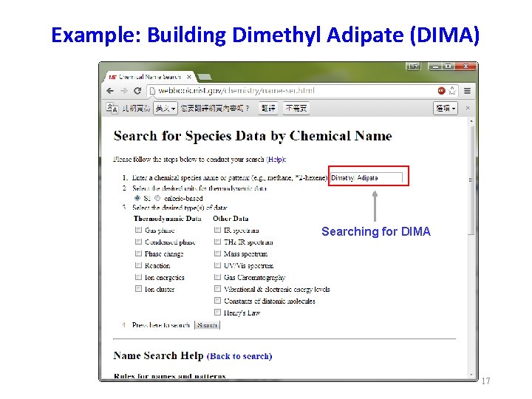Check the UV/Vis spectrum checkbox
Image resolution: width=532 pixels, height=399 pixels.
click(x=217, y=265)
